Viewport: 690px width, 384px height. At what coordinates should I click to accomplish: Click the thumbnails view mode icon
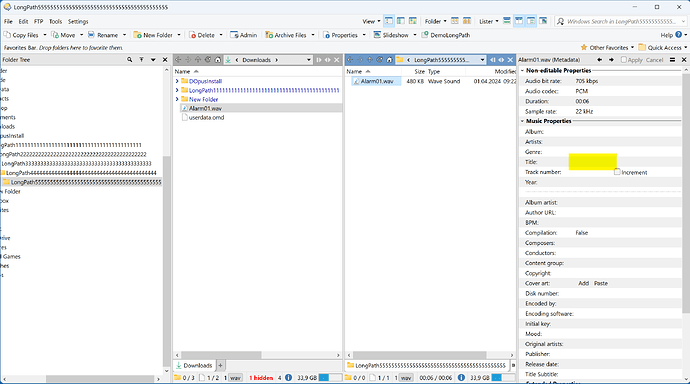click(x=412, y=21)
